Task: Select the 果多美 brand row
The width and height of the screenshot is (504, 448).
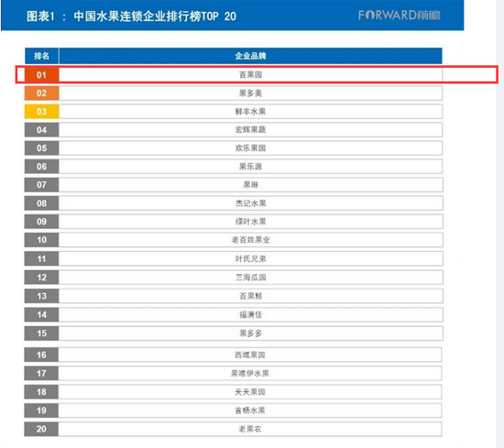Action: point(234,93)
